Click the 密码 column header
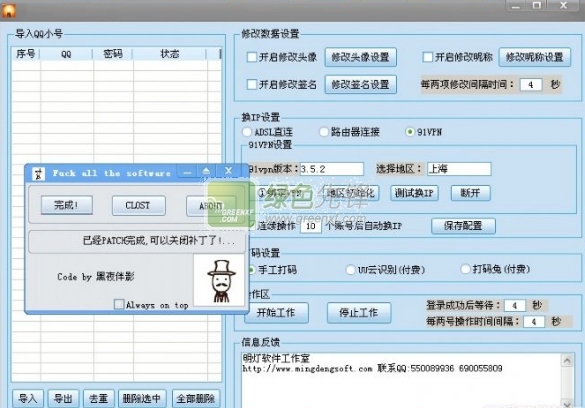The height and width of the screenshot is (408, 585). [x=113, y=54]
